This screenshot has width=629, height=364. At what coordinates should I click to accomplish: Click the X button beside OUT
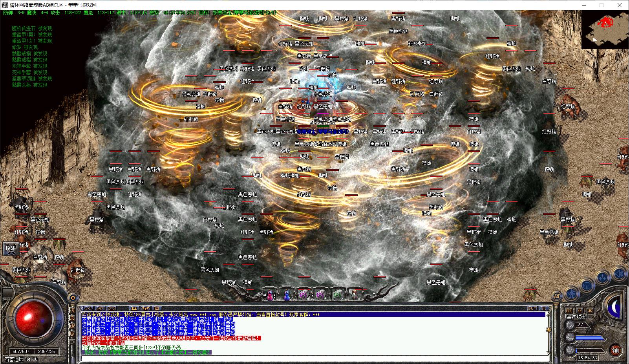pos(544,309)
